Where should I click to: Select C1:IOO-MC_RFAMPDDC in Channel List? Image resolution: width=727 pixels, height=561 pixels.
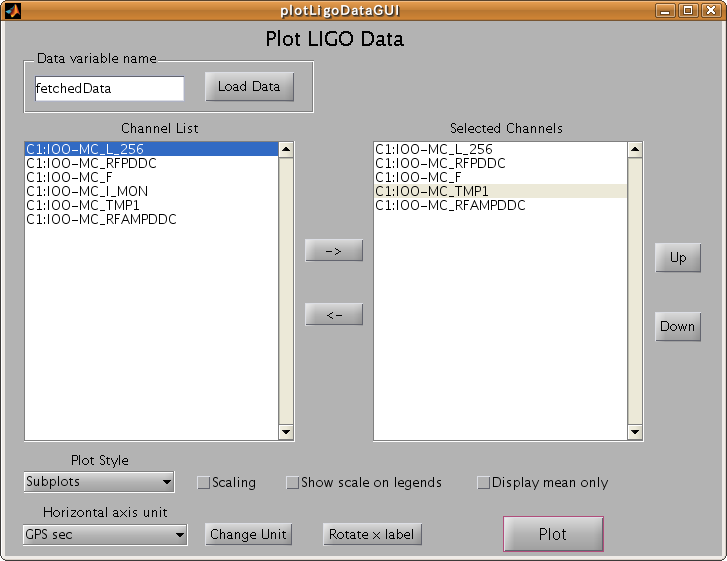(x=151, y=219)
